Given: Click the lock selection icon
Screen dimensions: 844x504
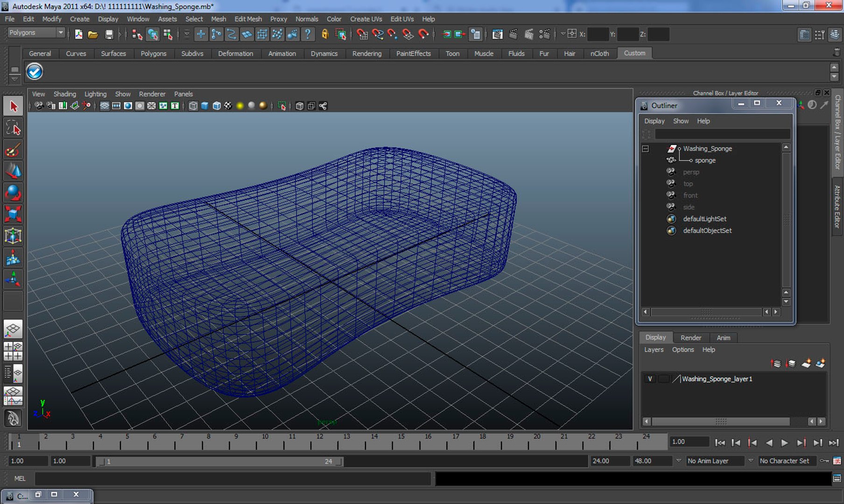Looking at the screenshot, I should click(x=325, y=34).
